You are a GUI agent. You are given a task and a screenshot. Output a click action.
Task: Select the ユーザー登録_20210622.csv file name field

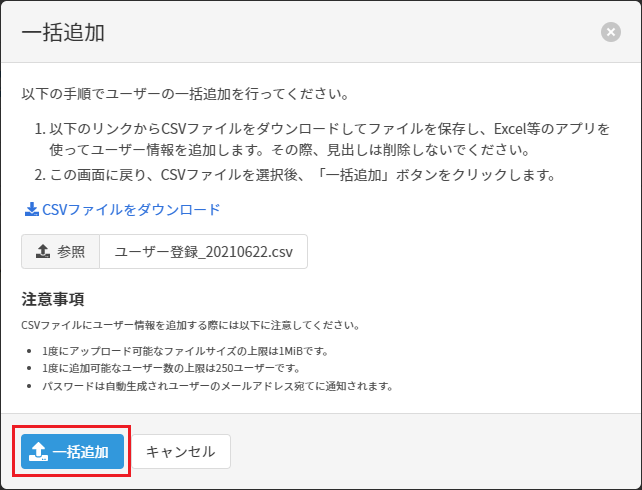[x=203, y=252]
